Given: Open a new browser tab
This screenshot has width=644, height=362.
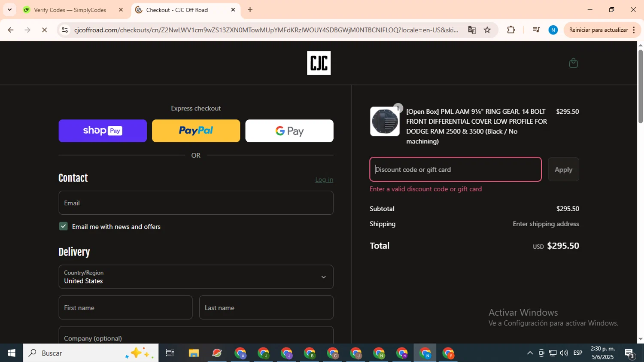Looking at the screenshot, I should tap(250, 10).
